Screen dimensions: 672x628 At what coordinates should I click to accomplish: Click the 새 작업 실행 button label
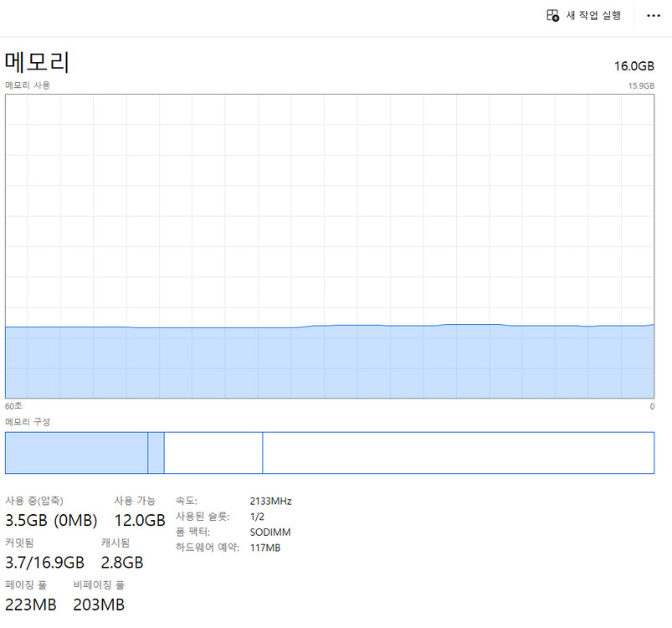[593, 15]
